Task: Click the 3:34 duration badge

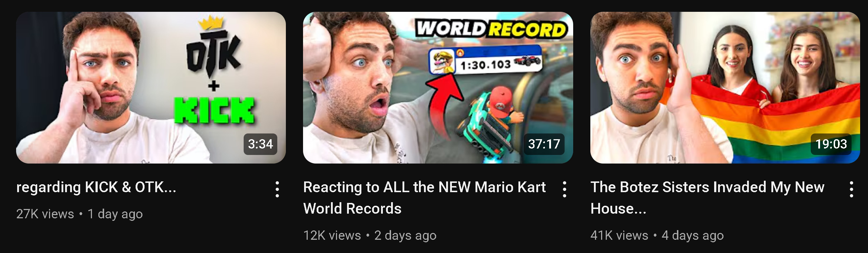Action: (x=260, y=144)
